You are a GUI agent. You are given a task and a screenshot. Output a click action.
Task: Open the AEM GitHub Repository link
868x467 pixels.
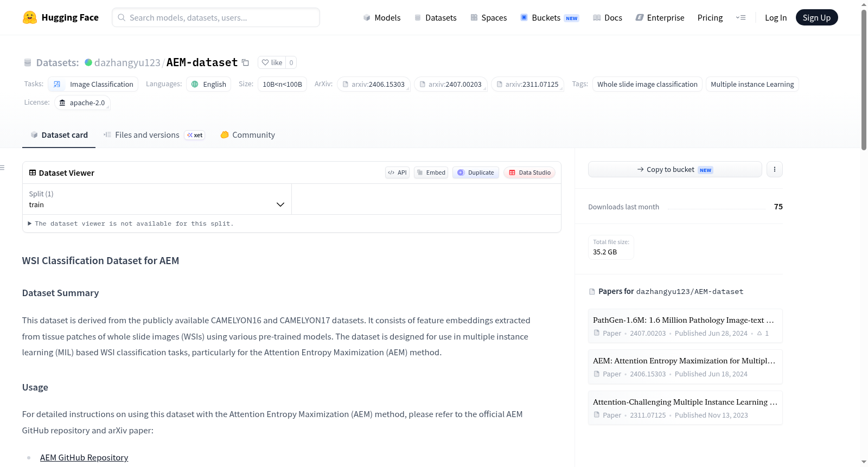pyautogui.click(x=84, y=457)
